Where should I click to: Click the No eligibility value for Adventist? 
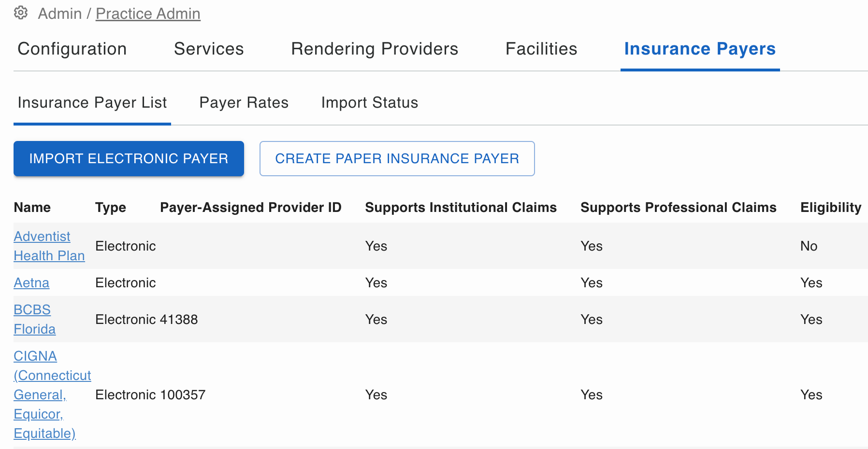pos(809,246)
